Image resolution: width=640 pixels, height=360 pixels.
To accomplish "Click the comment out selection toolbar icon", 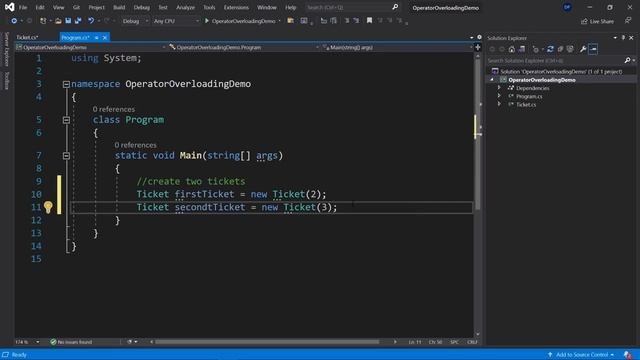I will point(347,21).
